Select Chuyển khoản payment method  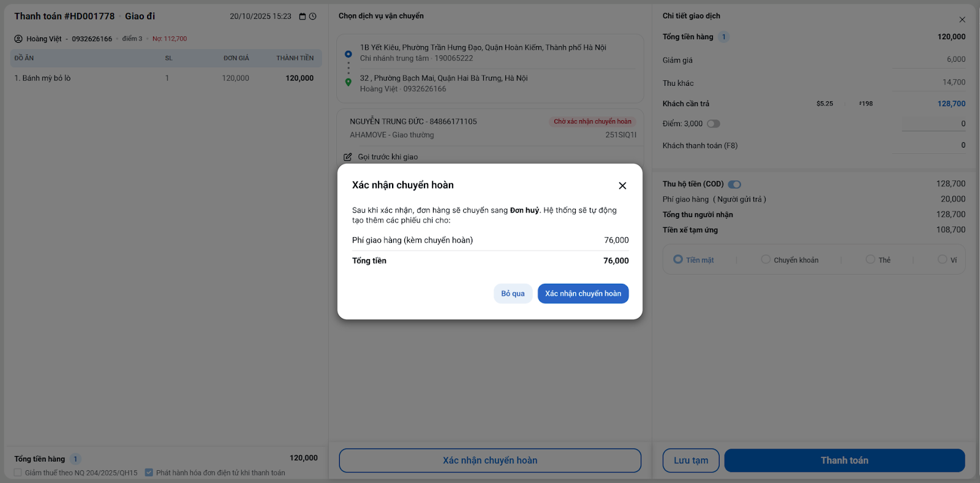[766, 259]
